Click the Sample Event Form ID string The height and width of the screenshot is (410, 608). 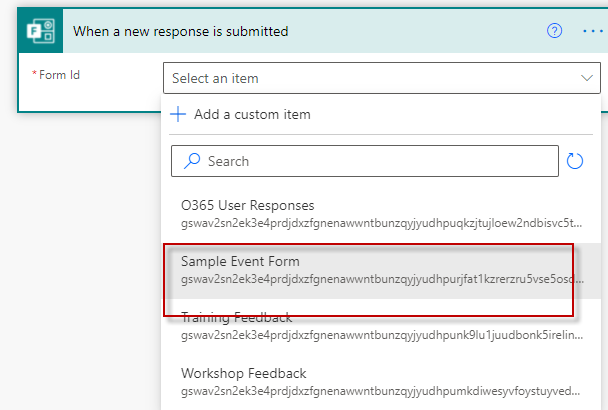(x=378, y=278)
